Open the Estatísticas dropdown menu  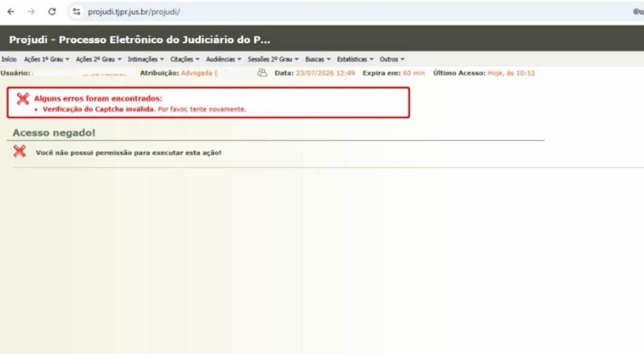[355, 59]
